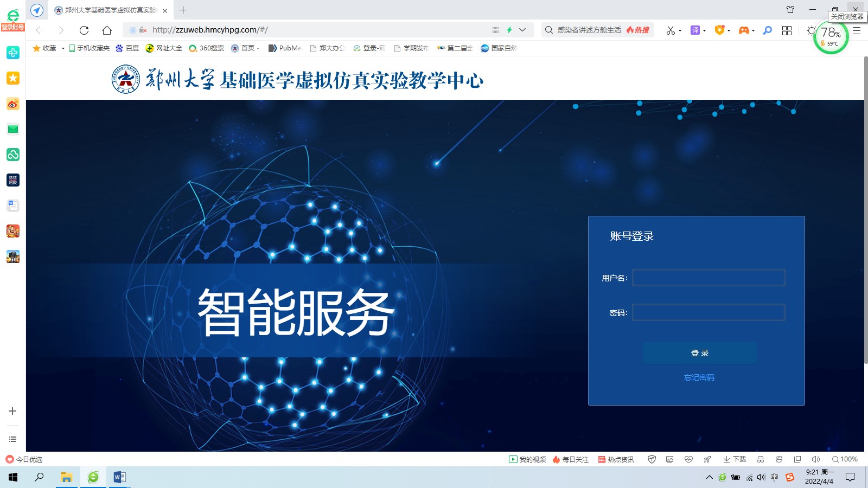Open the document sidebar icon
The width and height of the screenshot is (868, 488).
click(13, 206)
